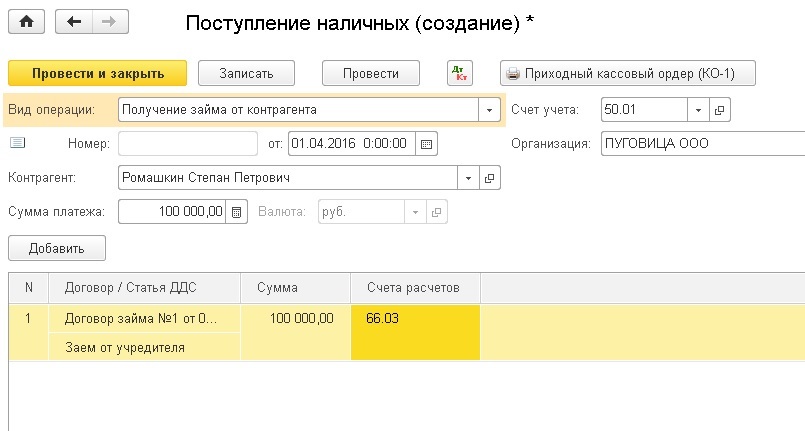The height and width of the screenshot is (431, 805).
Task: Click the Записать button
Action: [249, 73]
